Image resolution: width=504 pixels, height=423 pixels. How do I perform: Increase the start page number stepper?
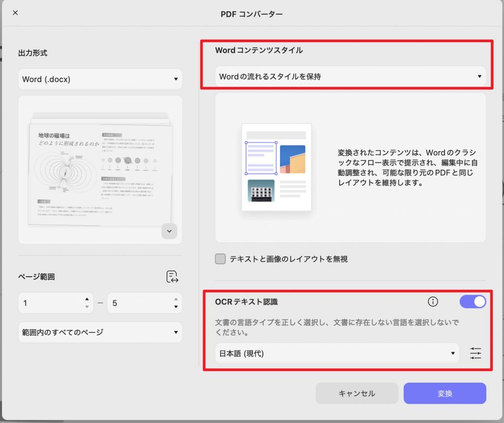click(87, 299)
